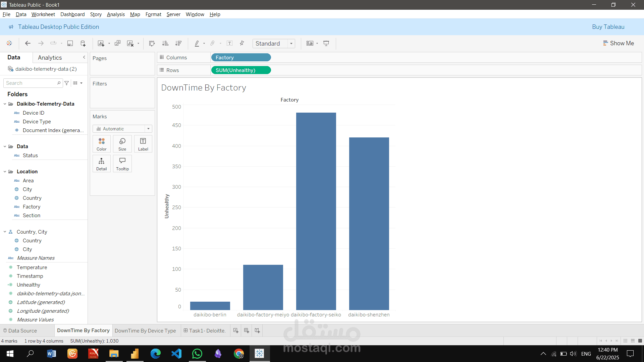Viewport: 644px width, 362px height.
Task: Open the Label marks card
Action: click(143, 144)
